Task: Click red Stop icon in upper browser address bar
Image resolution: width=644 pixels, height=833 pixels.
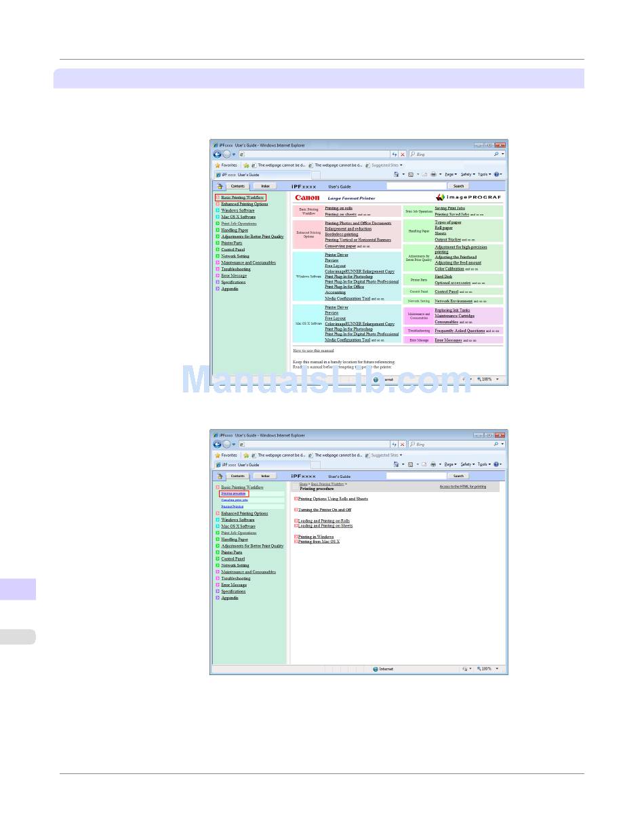Action: [x=403, y=155]
